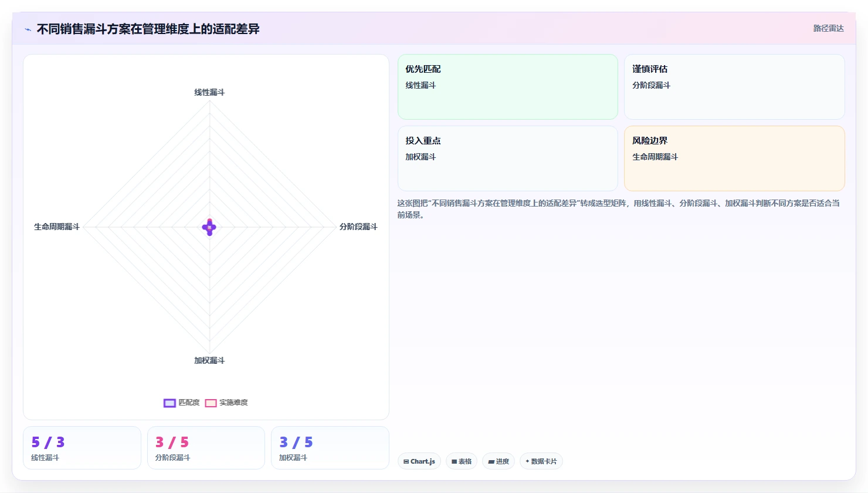Screen dimensions: 868x493
Task: Click the 数据卡片 tag chip
Action: tap(541, 461)
